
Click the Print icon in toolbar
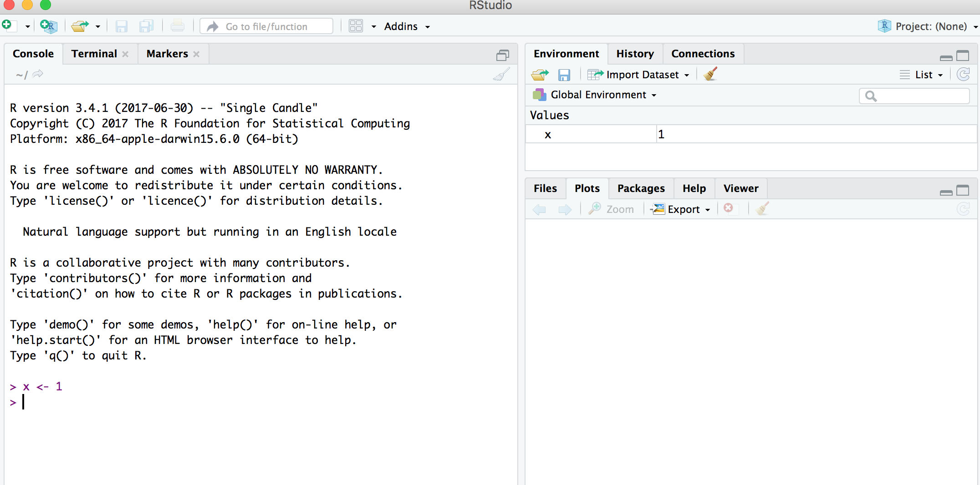[178, 26]
